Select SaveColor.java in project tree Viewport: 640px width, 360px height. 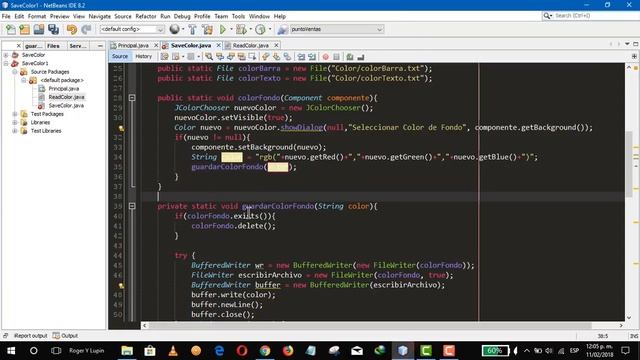coord(66,106)
